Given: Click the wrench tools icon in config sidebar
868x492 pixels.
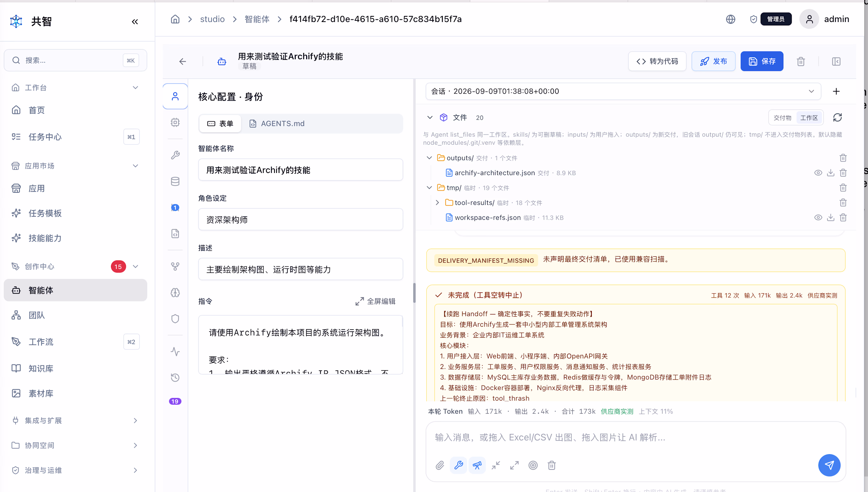Looking at the screenshot, I should click(x=175, y=155).
